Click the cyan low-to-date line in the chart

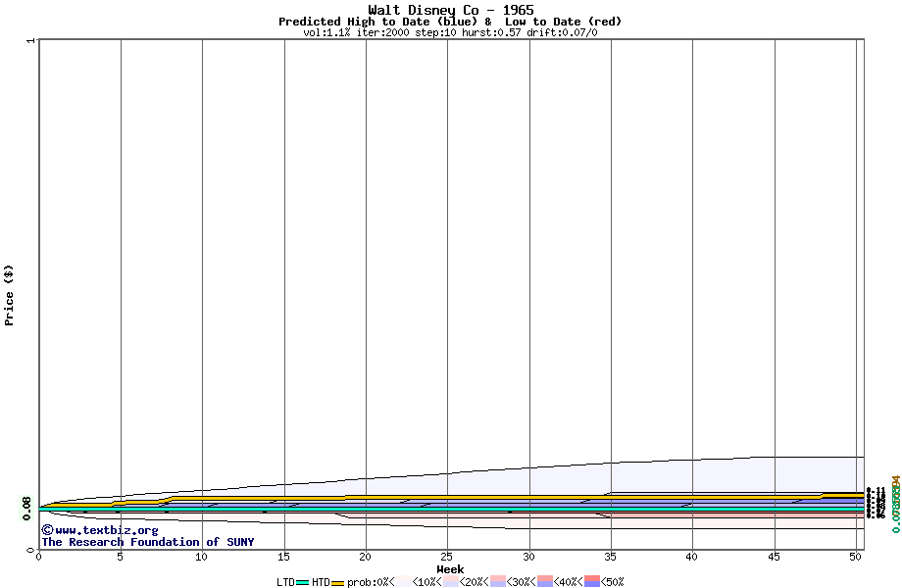[x=451, y=509]
